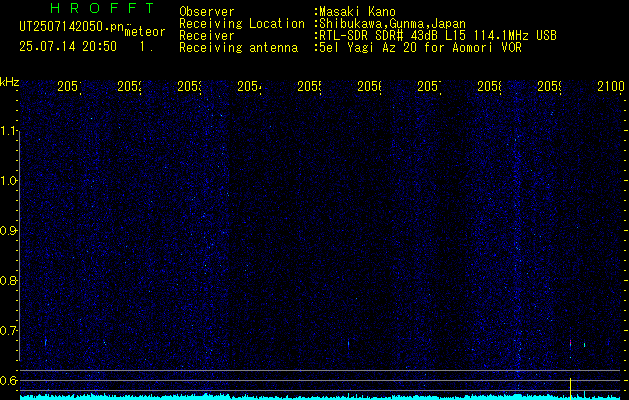Click RTL-SDR SDR# 114.1MHz USB receiver text
Image resolution: width=629 pixels, height=400 pixels.
[438, 36]
